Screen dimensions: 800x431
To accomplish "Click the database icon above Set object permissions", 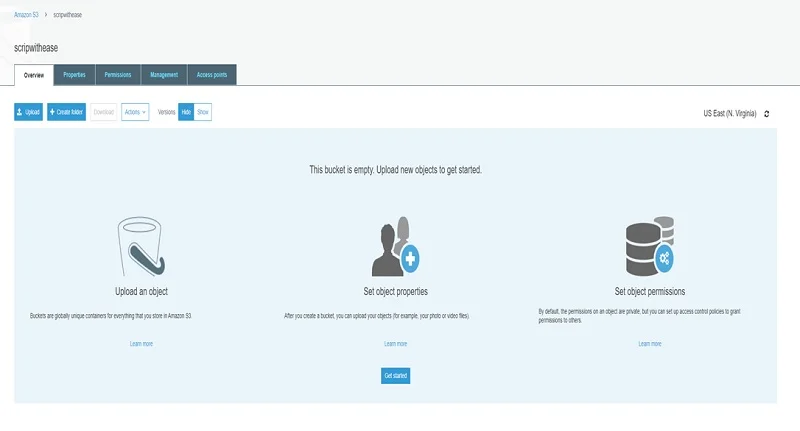I will (x=649, y=246).
